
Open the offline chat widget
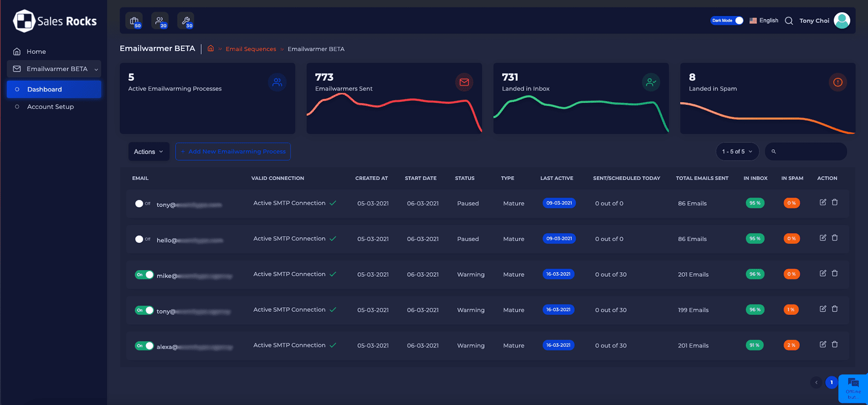853,389
